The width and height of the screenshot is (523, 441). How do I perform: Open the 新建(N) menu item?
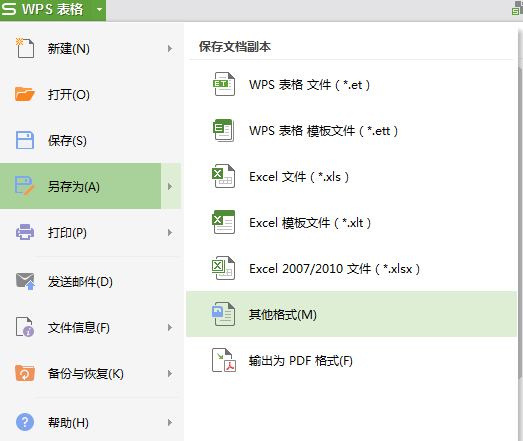[x=91, y=48]
